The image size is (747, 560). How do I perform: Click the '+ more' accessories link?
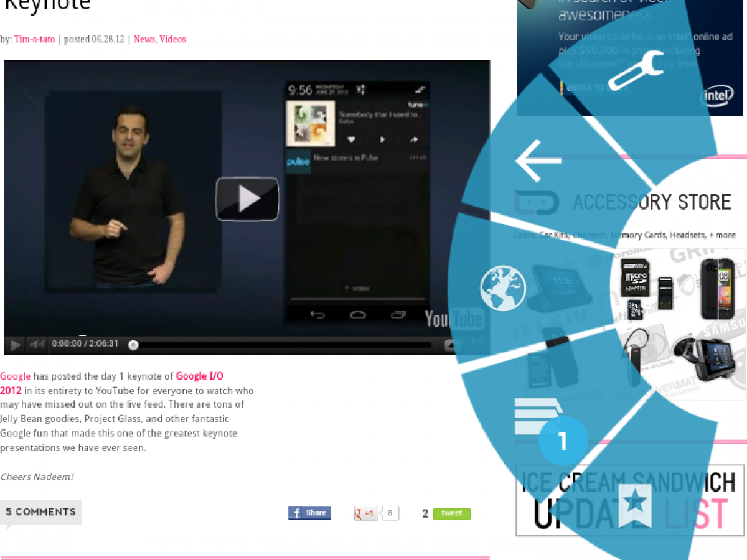(x=722, y=235)
